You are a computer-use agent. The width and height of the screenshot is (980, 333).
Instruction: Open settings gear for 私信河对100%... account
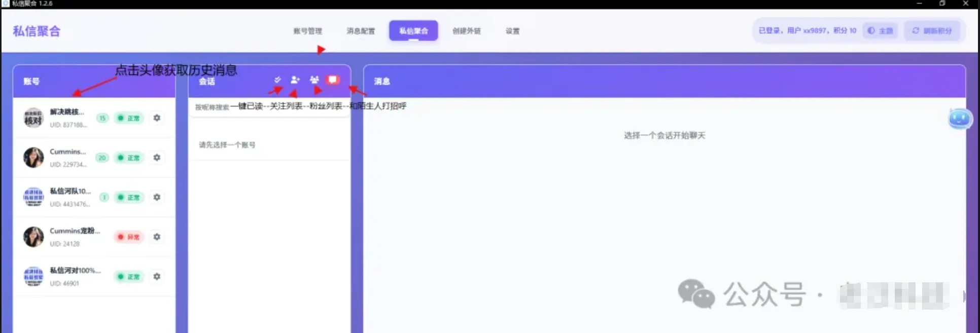point(157,276)
